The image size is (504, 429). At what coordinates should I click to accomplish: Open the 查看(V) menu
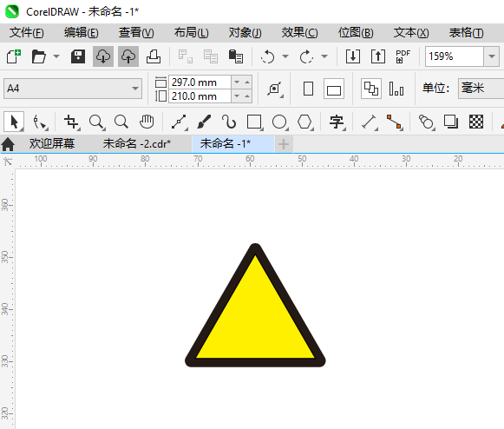click(x=136, y=33)
